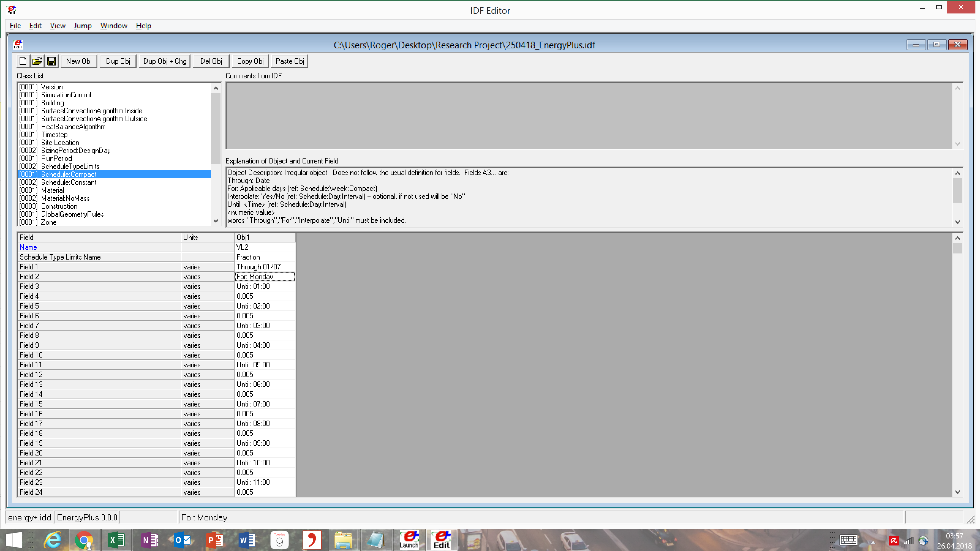Open File Explorer from taskbar
The width and height of the screenshot is (980, 551).
[343, 540]
